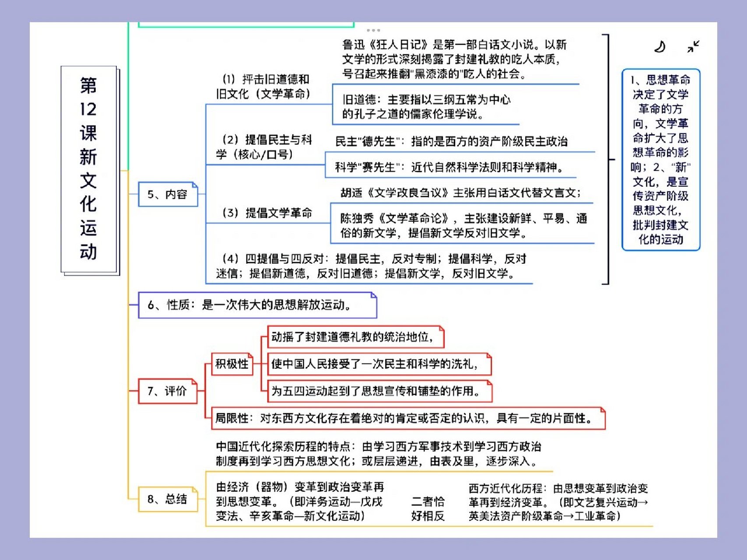This screenshot has width=747, height=560.
Task: Select the '7、评价' node
Action: [168, 391]
